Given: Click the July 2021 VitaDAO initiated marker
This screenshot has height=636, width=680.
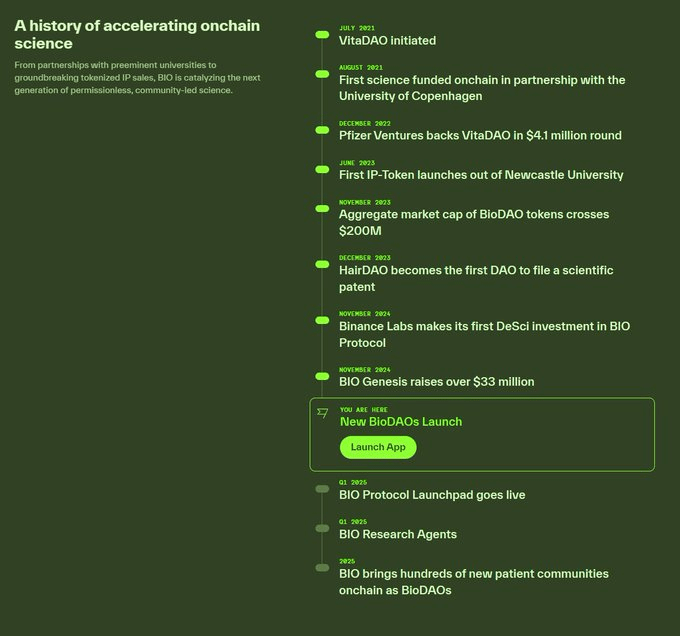Looking at the screenshot, I should click(322, 34).
